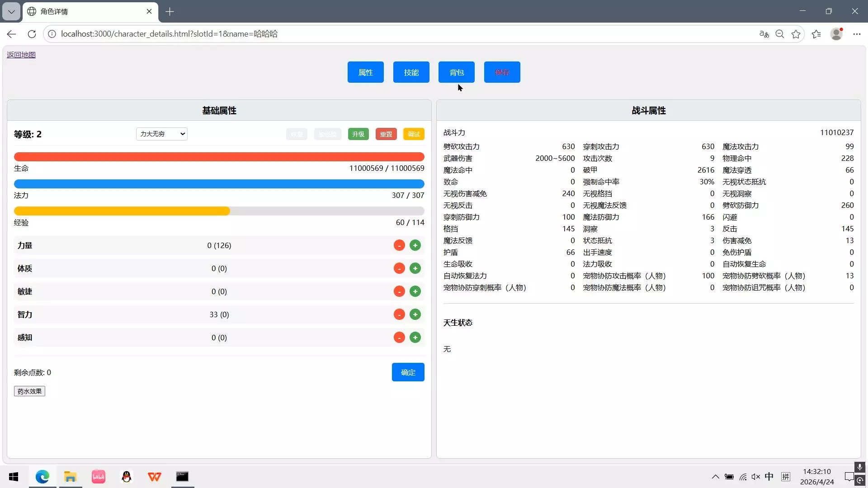Open the 力大无穷 dropdown selector
Viewport: 868px width, 488px height.
[x=162, y=134]
